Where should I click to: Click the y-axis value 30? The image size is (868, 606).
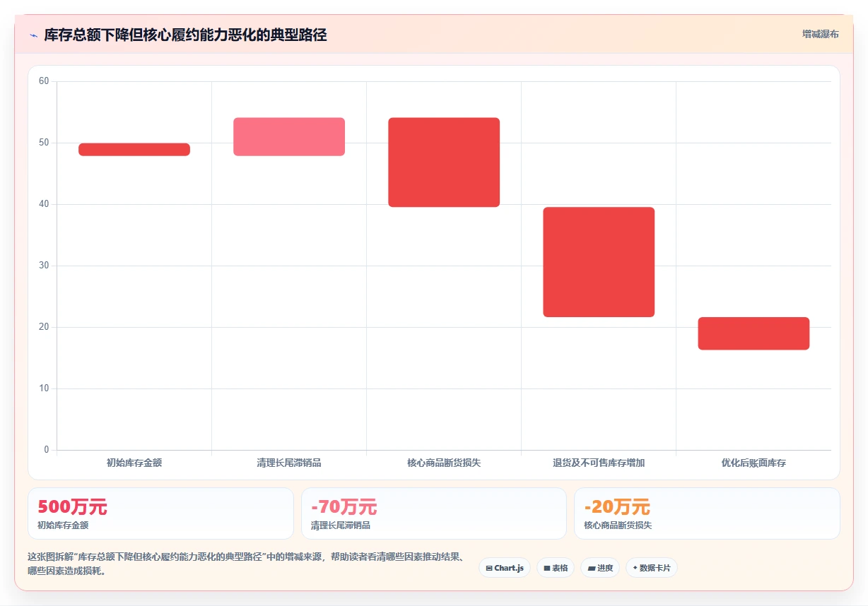click(44, 266)
